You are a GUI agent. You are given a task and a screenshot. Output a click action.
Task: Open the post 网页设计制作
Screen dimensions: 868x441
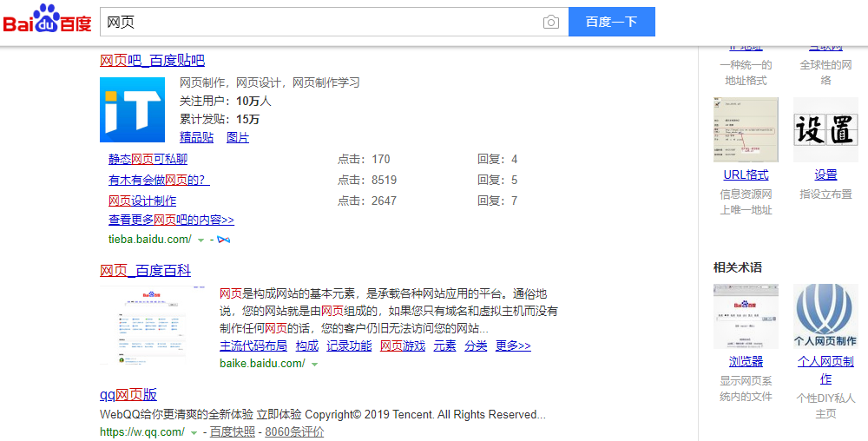pos(142,201)
